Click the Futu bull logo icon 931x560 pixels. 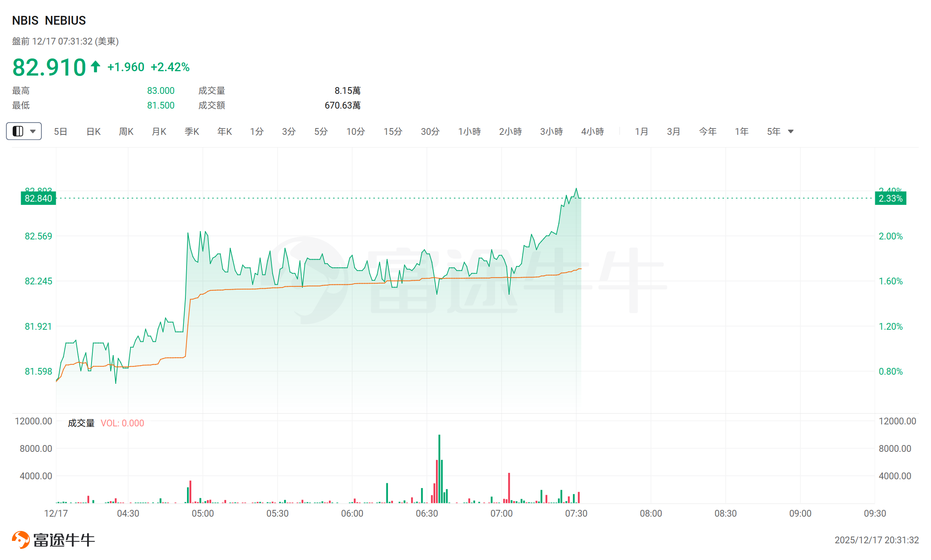coord(21,540)
